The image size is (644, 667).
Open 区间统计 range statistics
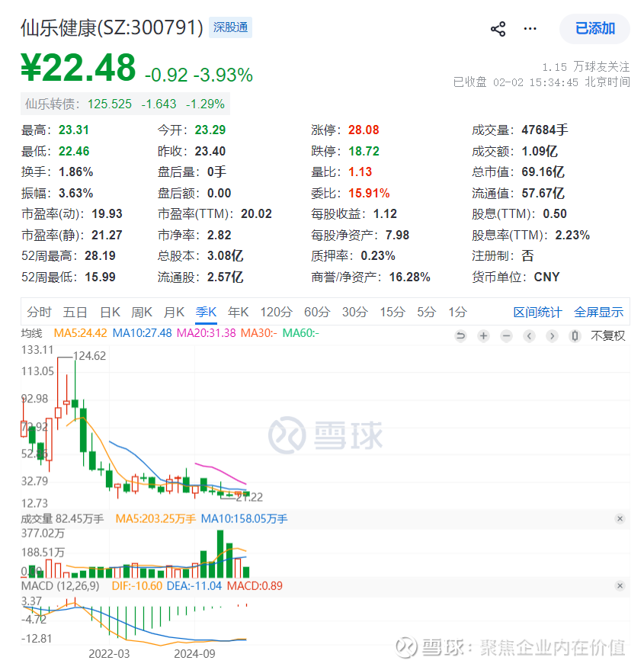click(x=537, y=313)
